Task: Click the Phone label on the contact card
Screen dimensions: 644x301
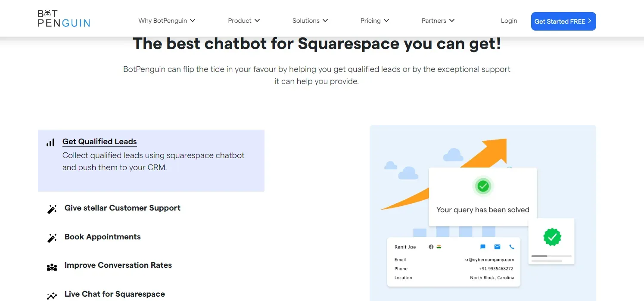Action: [401, 269]
